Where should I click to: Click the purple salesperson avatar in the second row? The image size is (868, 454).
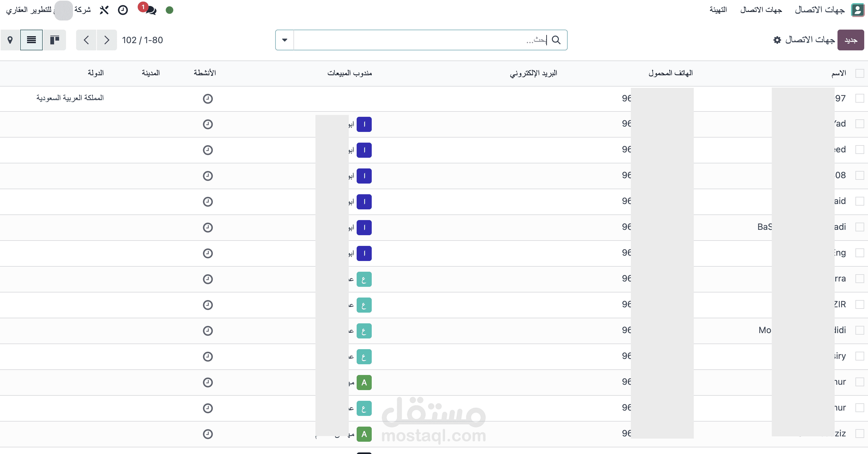pyautogui.click(x=364, y=124)
